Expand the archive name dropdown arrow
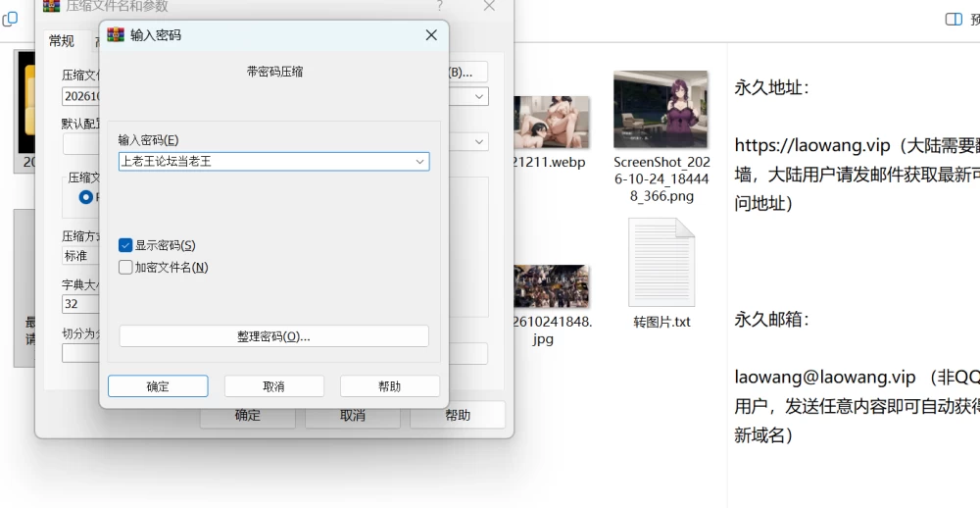The height and width of the screenshot is (508, 980). coord(479,96)
